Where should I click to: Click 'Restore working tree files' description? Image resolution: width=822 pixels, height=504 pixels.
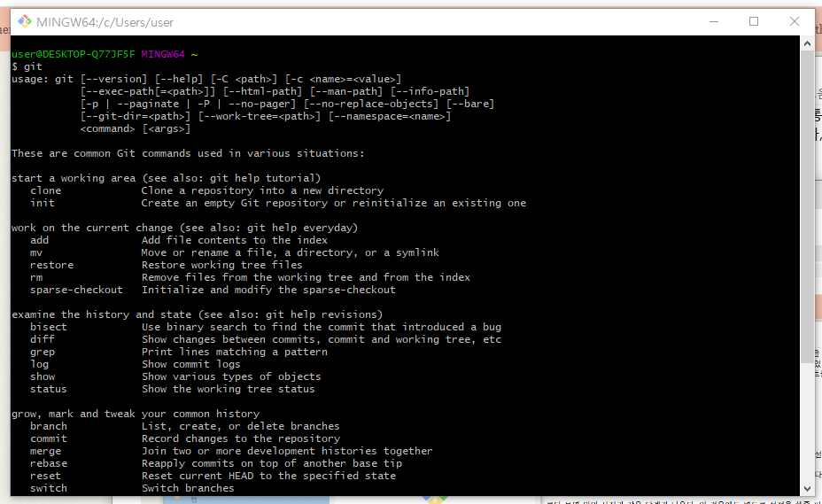click(221, 265)
